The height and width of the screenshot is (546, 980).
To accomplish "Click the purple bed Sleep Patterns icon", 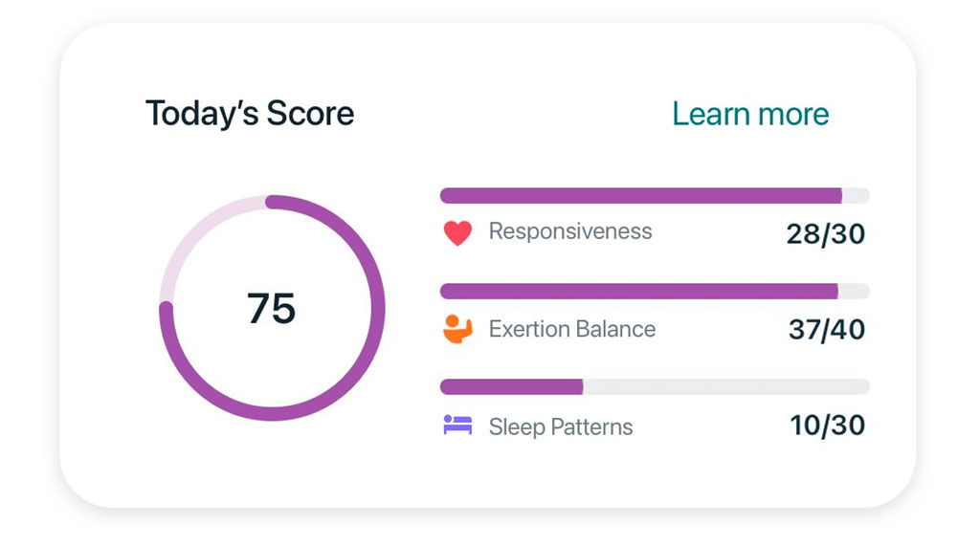I will point(457,426).
